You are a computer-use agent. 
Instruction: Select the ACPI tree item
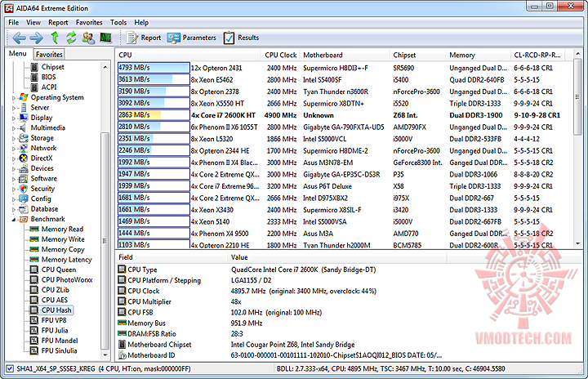[49, 87]
